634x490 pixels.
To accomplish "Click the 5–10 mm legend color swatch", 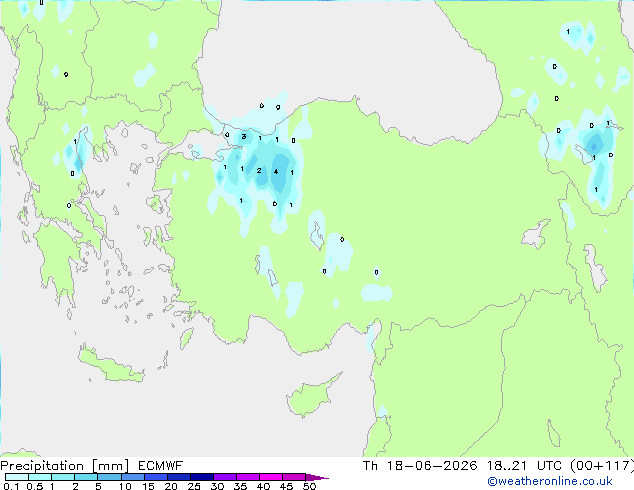I will tap(109, 477).
